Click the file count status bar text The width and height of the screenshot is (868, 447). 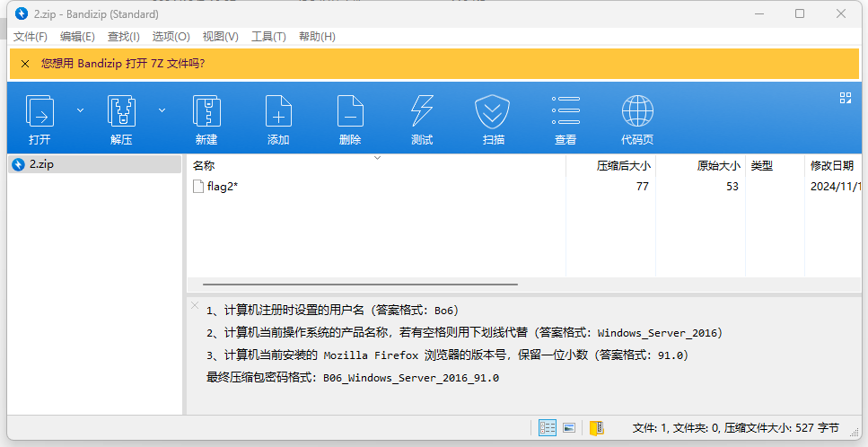[x=736, y=427]
